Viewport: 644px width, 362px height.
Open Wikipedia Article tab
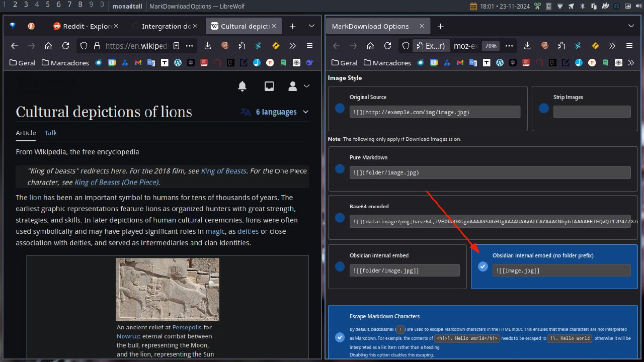(26, 133)
